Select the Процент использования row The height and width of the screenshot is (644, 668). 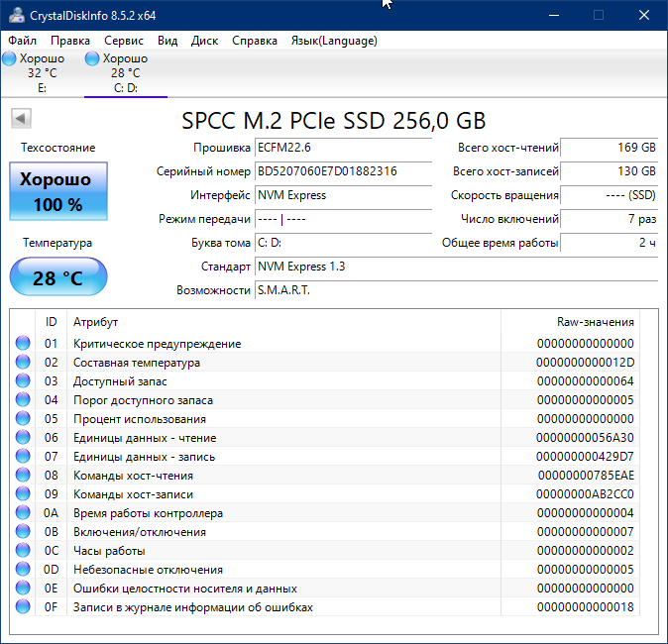pyautogui.click(x=325, y=418)
